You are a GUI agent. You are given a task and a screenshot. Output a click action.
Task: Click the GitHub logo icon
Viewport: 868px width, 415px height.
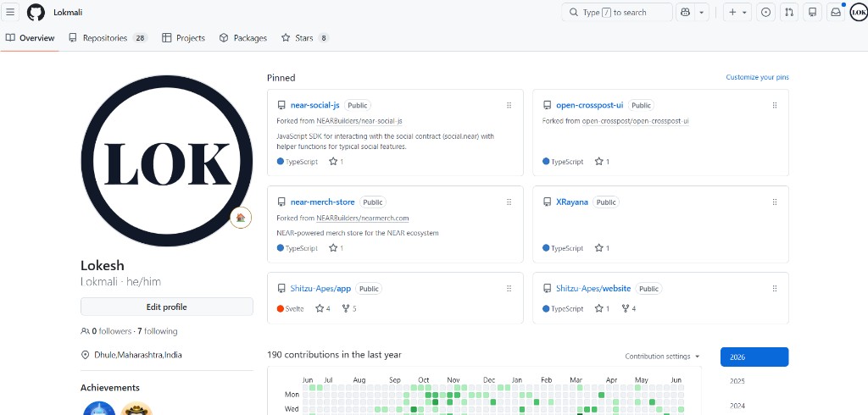click(x=36, y=12)
